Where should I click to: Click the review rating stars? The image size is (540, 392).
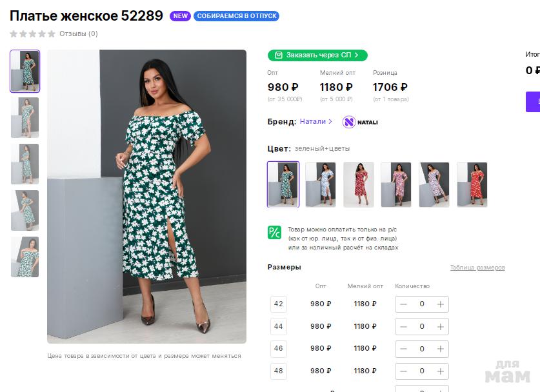coord(32,34)
